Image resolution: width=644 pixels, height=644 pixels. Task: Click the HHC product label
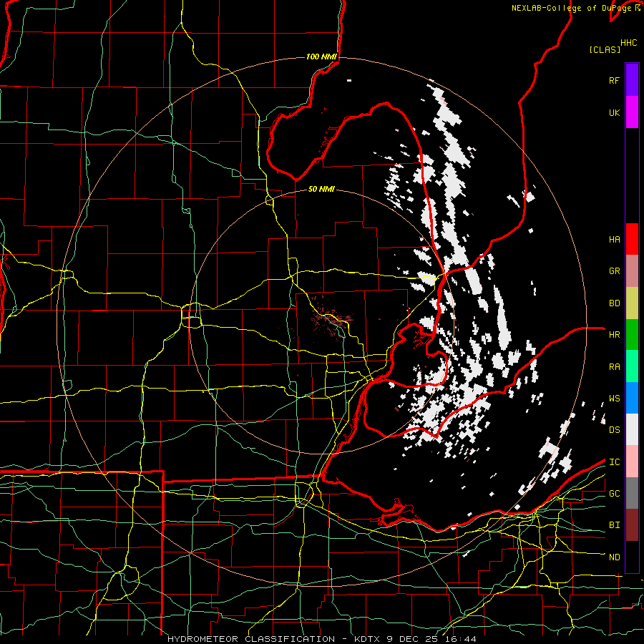pyautogui.click(x=629, y=43)
